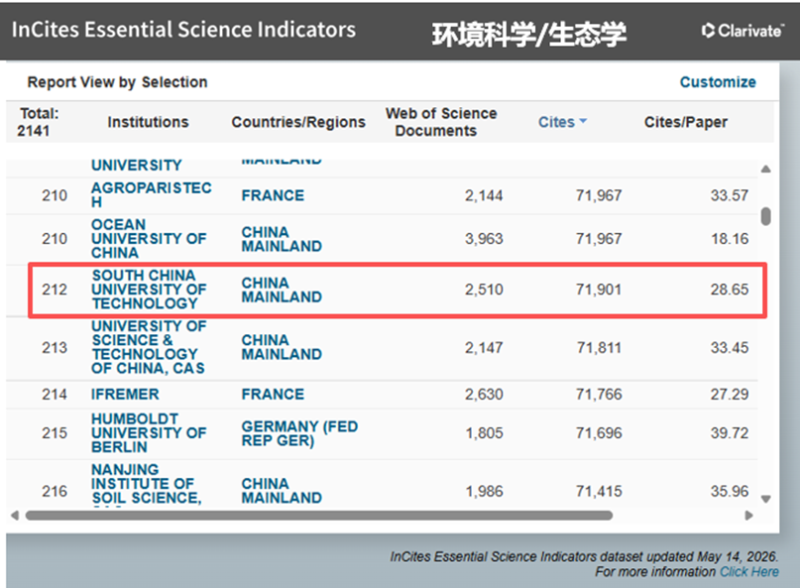This screenshot has height=588, width=800.
Task: Click the InCites Essential Science Indicators title
Action: click(x=184, y=30)
